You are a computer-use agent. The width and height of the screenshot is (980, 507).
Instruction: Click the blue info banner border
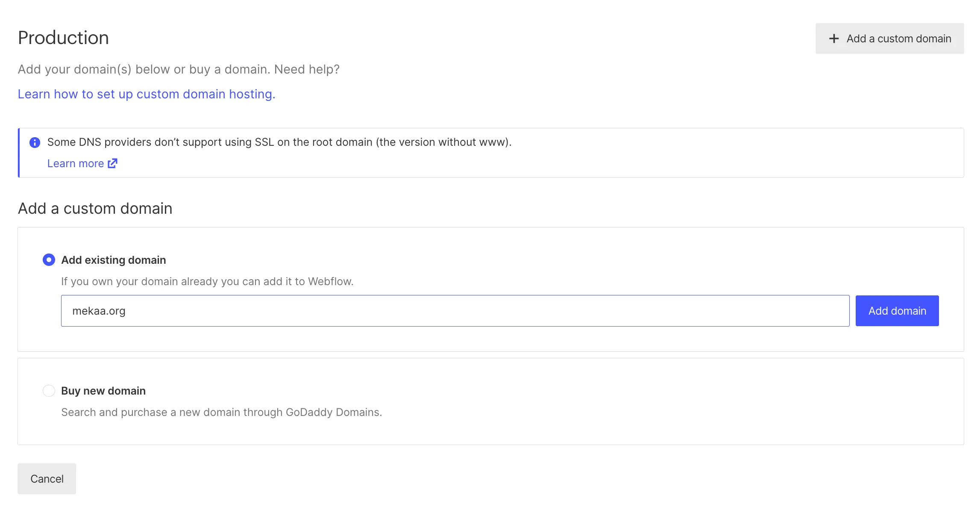(18, 153)
